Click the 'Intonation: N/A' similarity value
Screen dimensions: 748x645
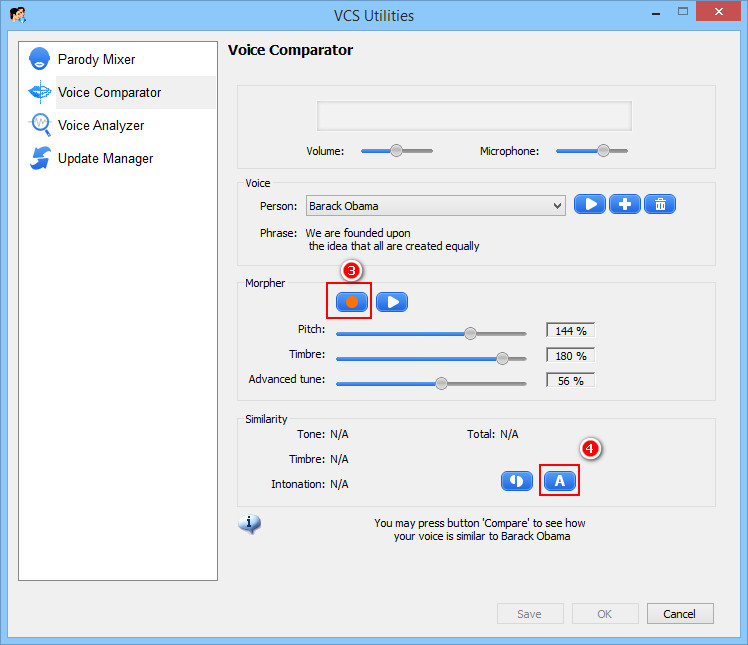(310, 484)
